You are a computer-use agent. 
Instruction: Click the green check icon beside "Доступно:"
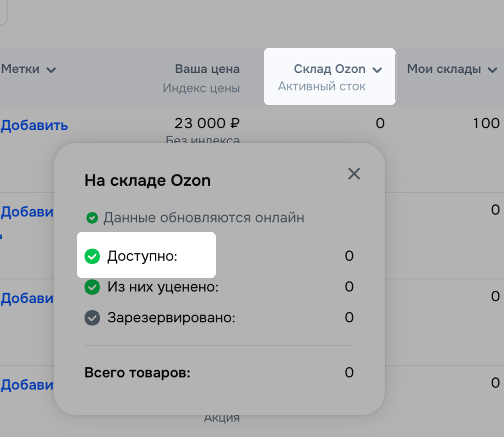(92, 256)
